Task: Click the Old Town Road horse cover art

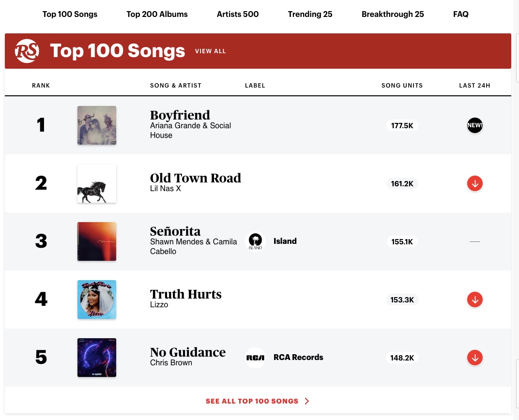Action: click(x=97, y=183)
